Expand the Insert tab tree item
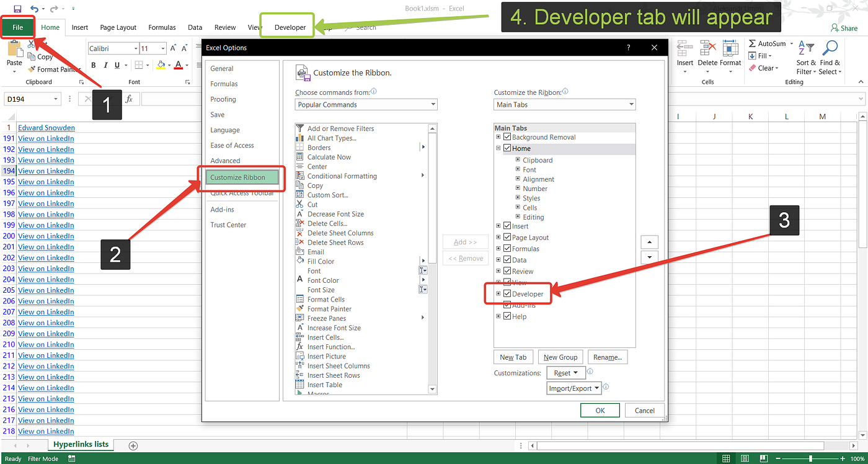Screen dimensions: 868x464 pos(498,226)
